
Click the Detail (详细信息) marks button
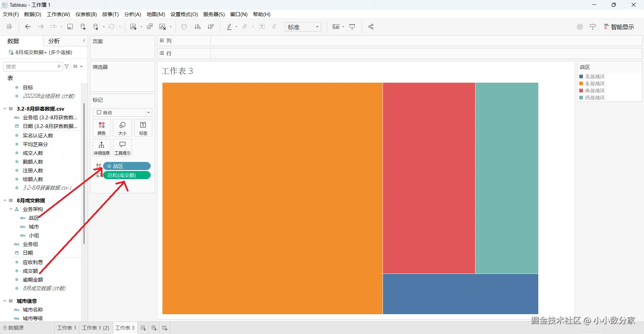tap(102, 148)
